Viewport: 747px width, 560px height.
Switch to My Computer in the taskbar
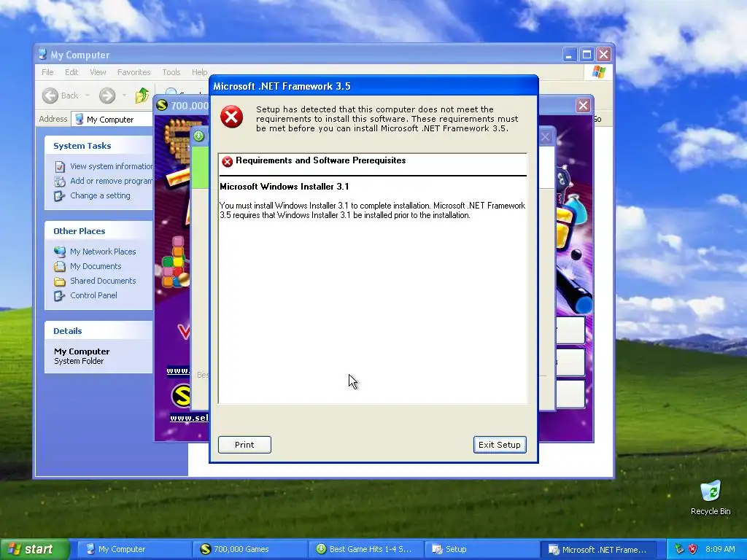[133, 550]
